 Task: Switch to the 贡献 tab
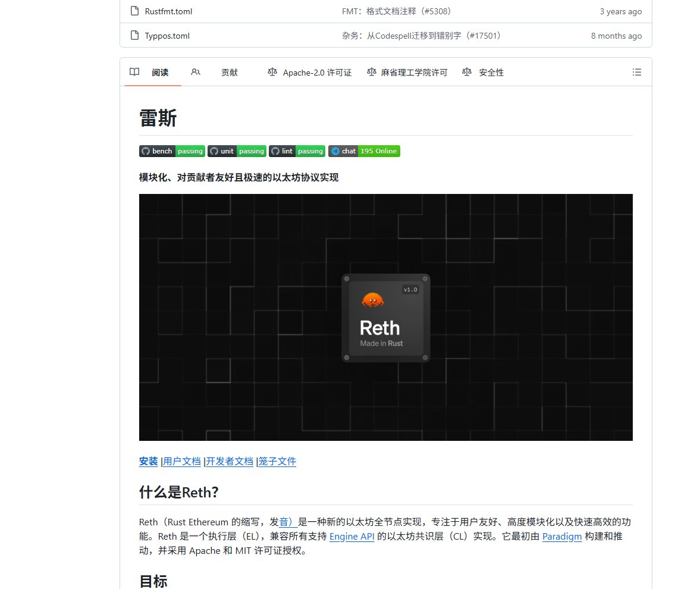[x=230, y=73]
